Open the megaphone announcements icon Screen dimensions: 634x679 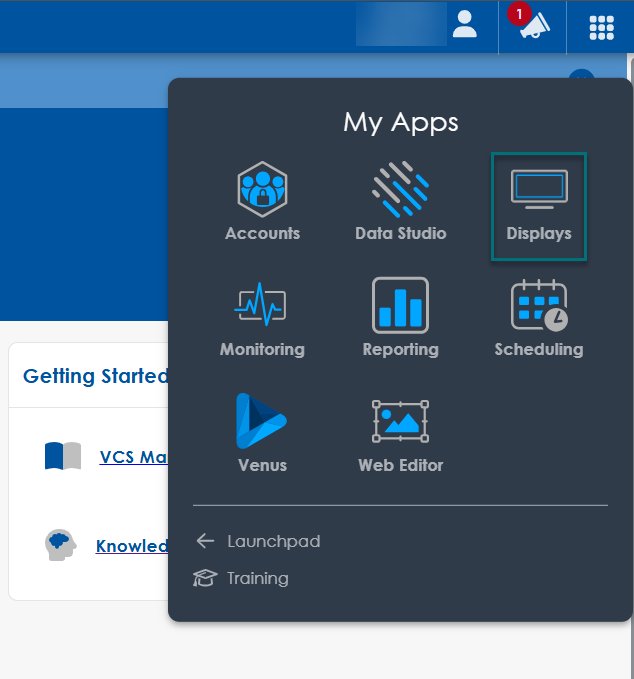[x=535, y=28]
